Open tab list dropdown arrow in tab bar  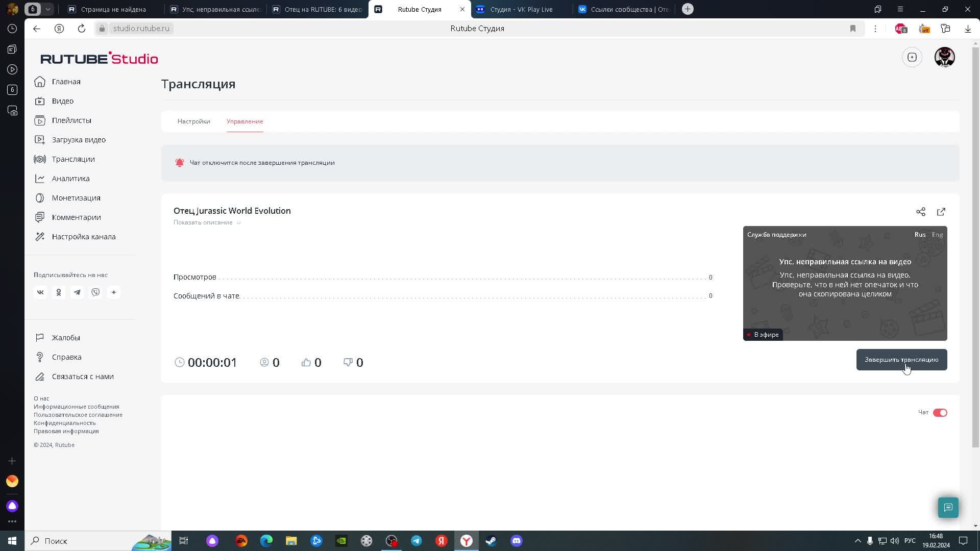47,9
